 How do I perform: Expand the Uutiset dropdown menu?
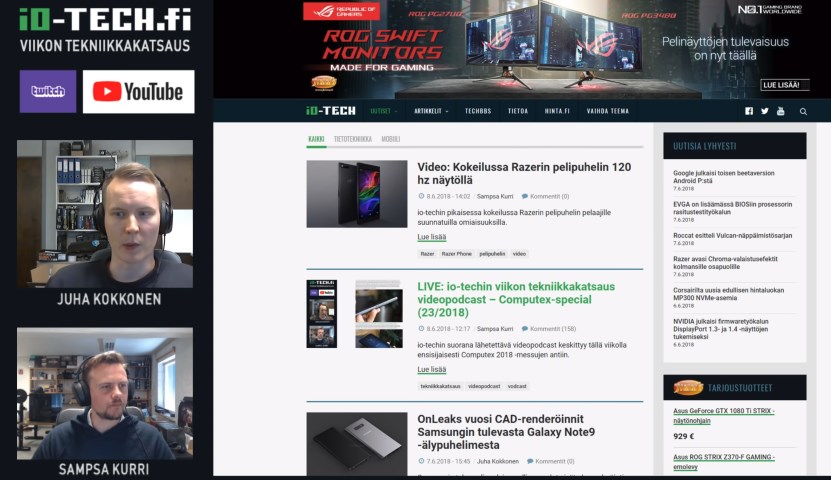click(x=384, y=111)
